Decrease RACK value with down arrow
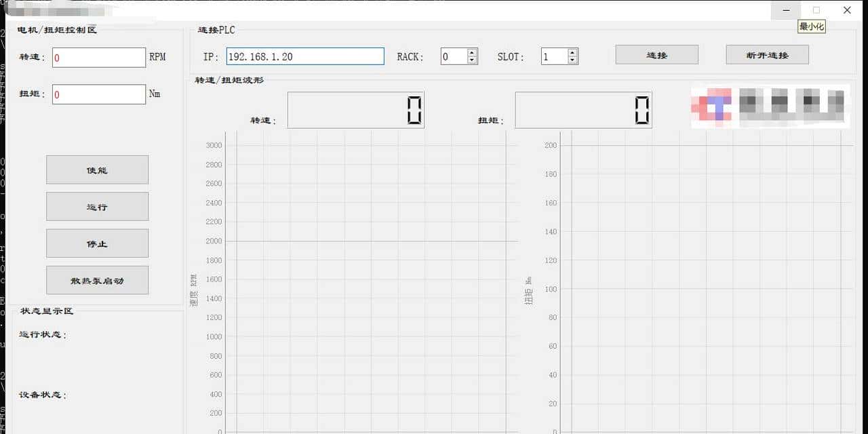The height and width of the screenshot is (434, 868). tap(472, 60)
